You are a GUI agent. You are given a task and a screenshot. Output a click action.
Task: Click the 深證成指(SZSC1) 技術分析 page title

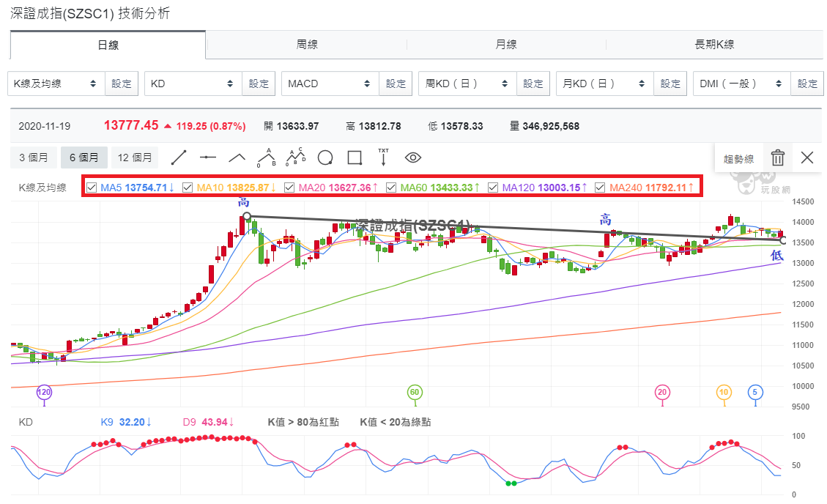(90, 13)
